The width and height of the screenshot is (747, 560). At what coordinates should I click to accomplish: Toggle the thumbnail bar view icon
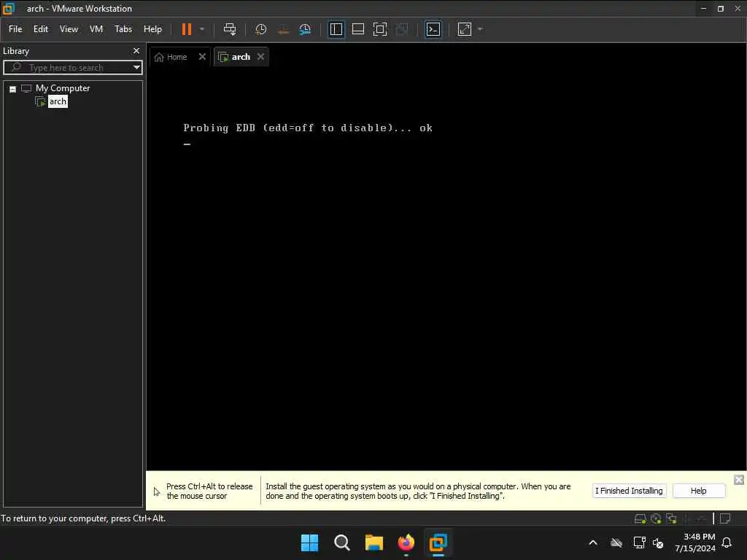357,29
